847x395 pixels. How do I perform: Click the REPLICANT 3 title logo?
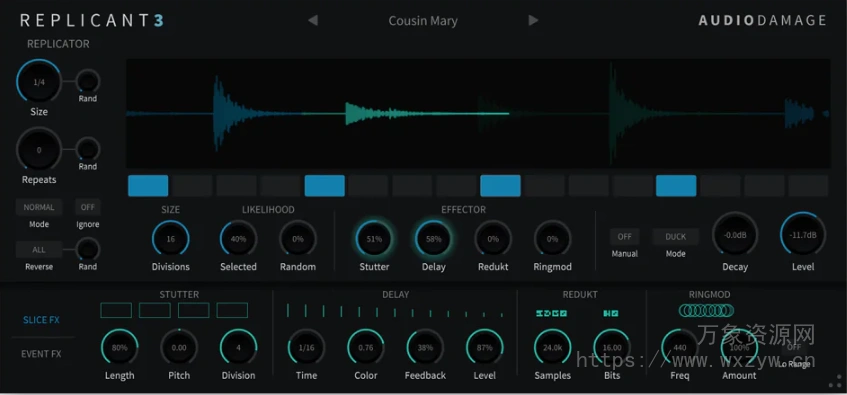click(92, 21)
